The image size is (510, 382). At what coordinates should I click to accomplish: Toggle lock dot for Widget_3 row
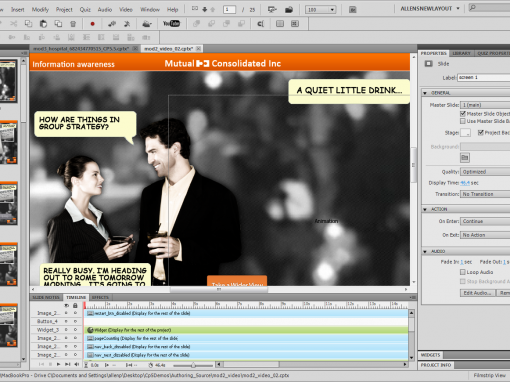coord(75,330)
